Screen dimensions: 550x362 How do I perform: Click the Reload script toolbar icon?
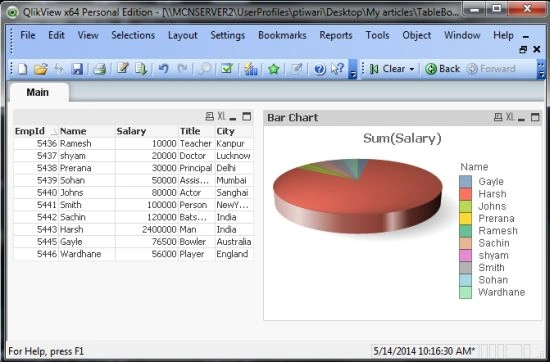click(x=141, y=69)
